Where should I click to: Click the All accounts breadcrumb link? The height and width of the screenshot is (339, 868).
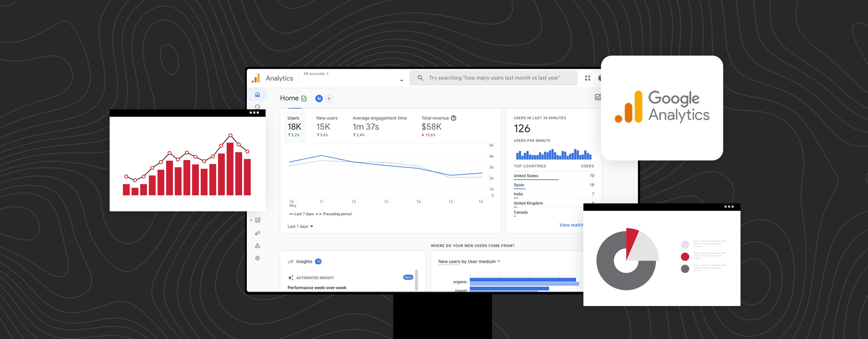[316, 73]
